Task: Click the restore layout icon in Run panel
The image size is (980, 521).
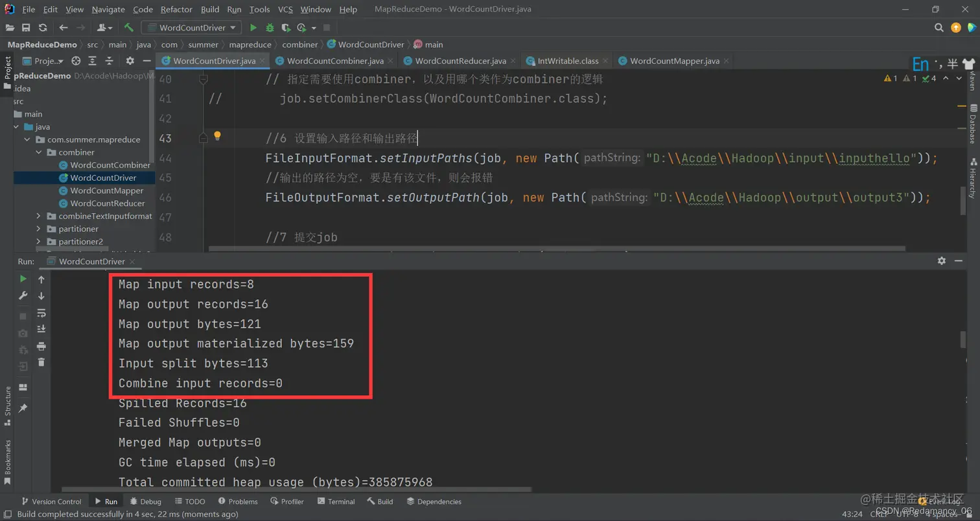Action: 23,388
